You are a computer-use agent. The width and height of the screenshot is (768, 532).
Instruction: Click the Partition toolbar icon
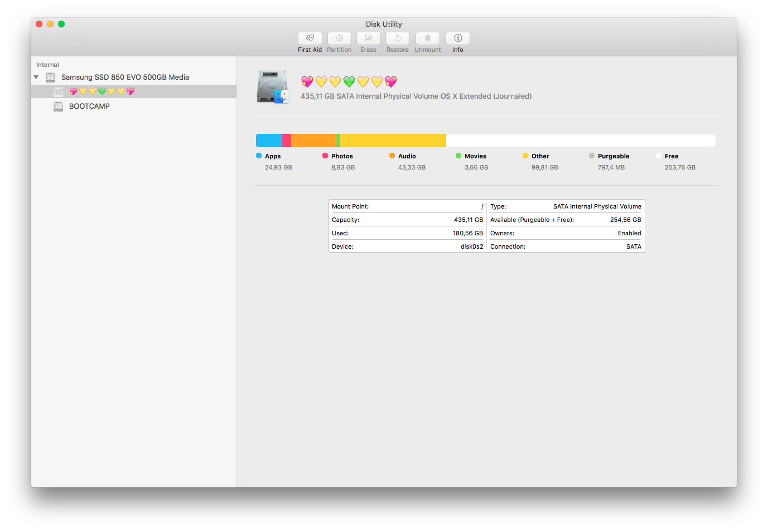pyautogui.click(x=339, y=38)
